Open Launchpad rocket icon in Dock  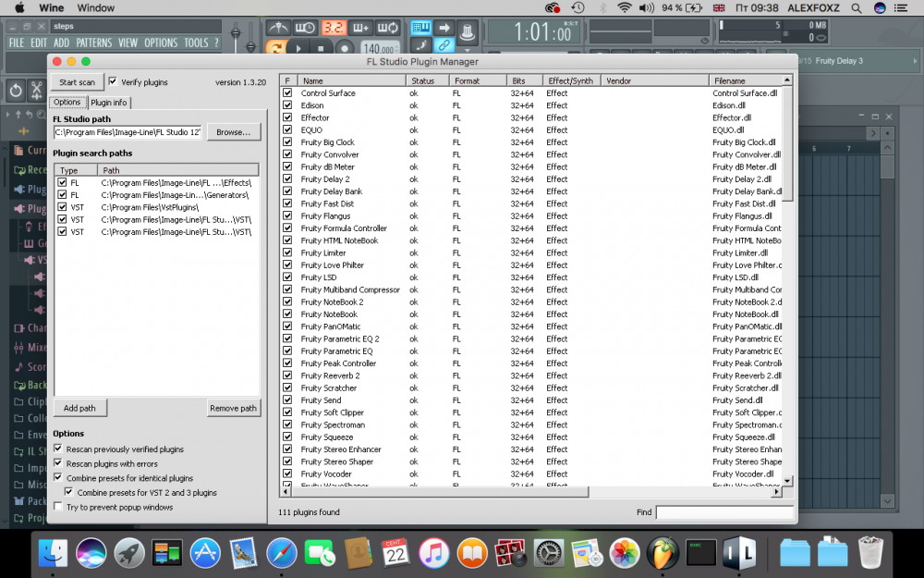pyautogui.click(x=129, y=553)
